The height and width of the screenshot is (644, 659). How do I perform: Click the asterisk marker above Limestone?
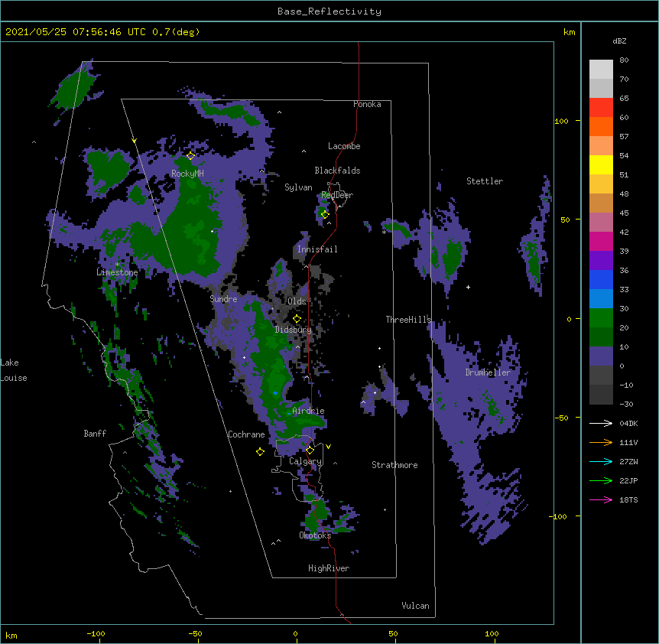pos(117,265)
